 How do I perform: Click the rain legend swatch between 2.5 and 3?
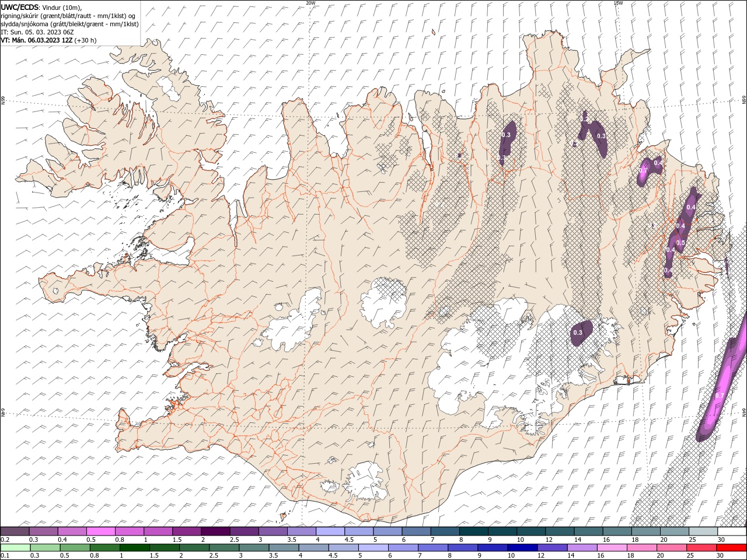pos(224,547)
